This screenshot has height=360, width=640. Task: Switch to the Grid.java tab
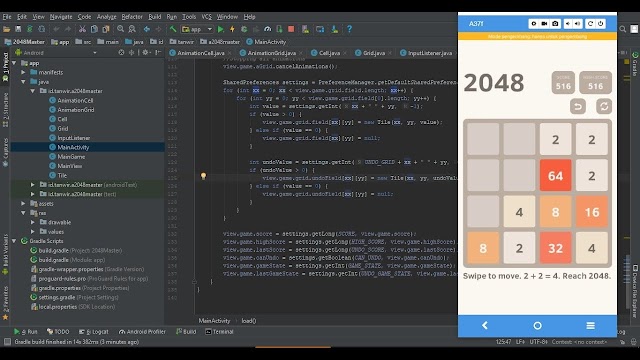pyautogui.click(x=373, y=53)
